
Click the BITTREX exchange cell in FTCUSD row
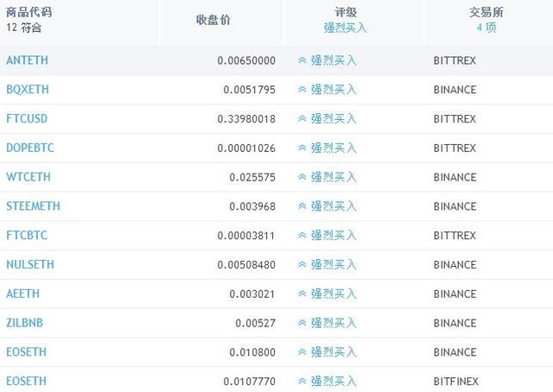455,119
